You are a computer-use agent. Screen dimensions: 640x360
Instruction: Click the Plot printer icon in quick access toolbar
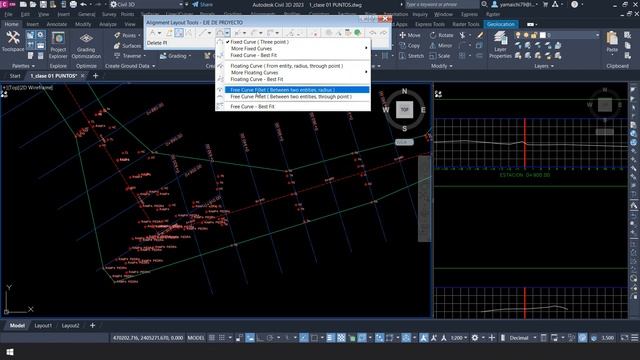point(73,4)
